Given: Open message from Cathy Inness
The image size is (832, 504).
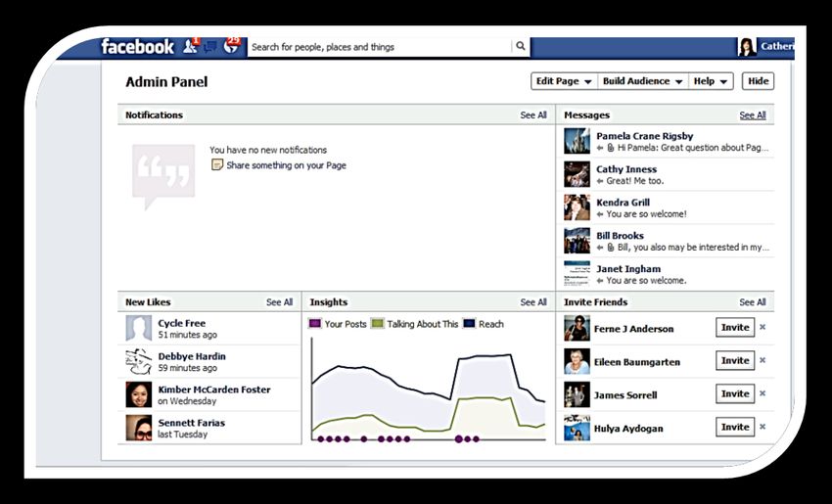Looking at the screenshot, I should (665, 174).
